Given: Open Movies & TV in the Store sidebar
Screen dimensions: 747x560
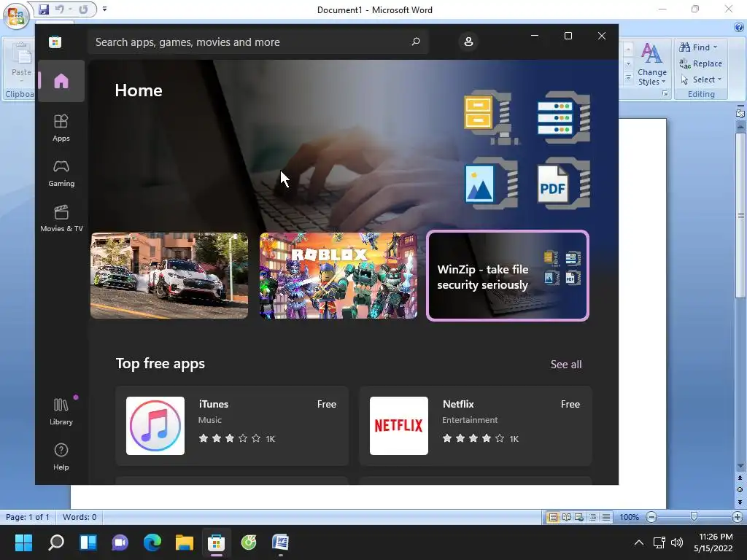Looking at the screenshot, I should pos(61,218).
